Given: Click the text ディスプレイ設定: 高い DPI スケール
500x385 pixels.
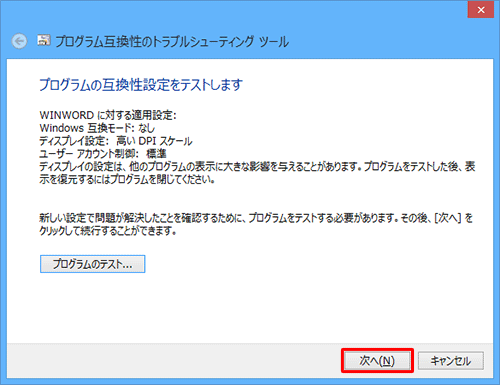Looking at the screenshot, I should (x=116, y=141).
